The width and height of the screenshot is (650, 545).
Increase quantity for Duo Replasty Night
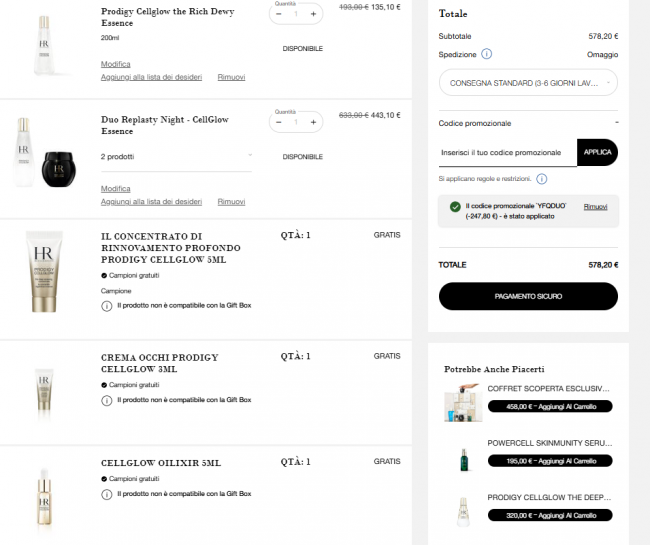(313, 122)
